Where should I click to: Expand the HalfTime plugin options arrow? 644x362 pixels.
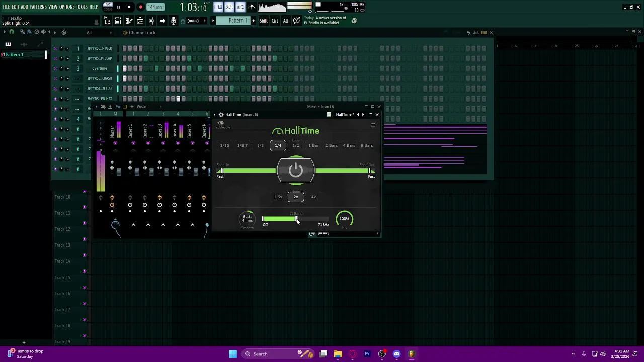pos(215,114)
